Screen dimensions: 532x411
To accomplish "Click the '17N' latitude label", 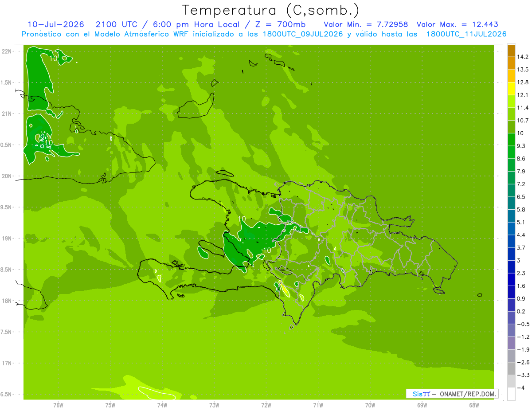I will (7, 363).
